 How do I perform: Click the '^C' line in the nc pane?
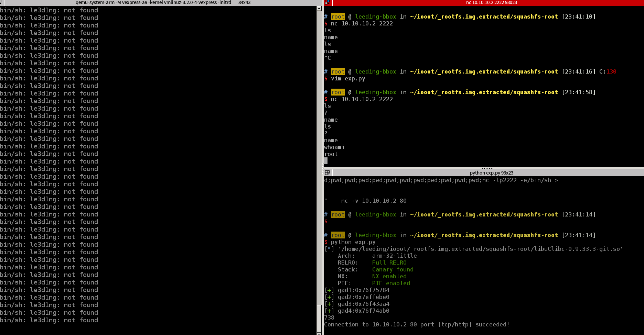(327, 58)
